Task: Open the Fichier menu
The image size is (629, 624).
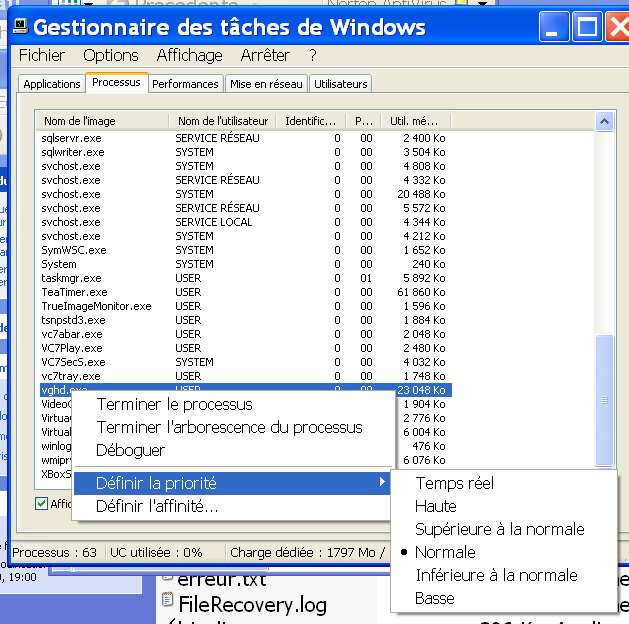Action: (x=42, y=55)
